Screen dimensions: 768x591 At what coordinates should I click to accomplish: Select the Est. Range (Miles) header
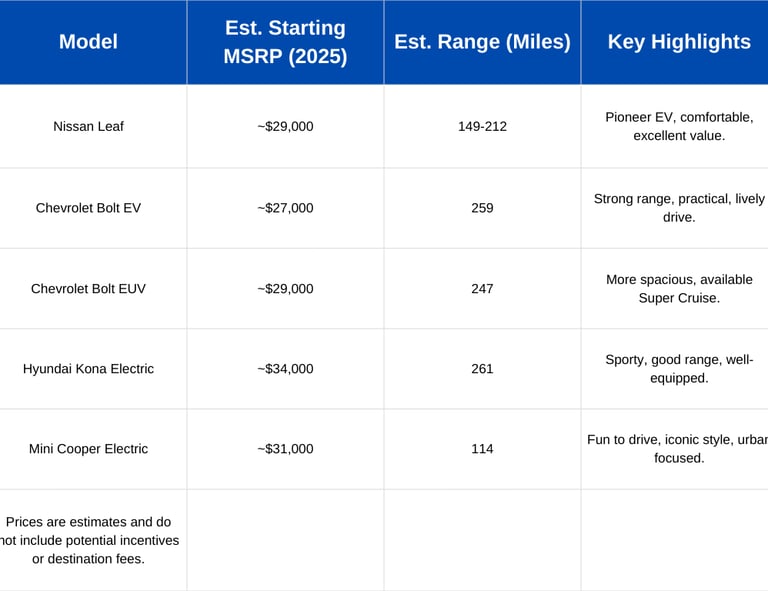[482, 42]
